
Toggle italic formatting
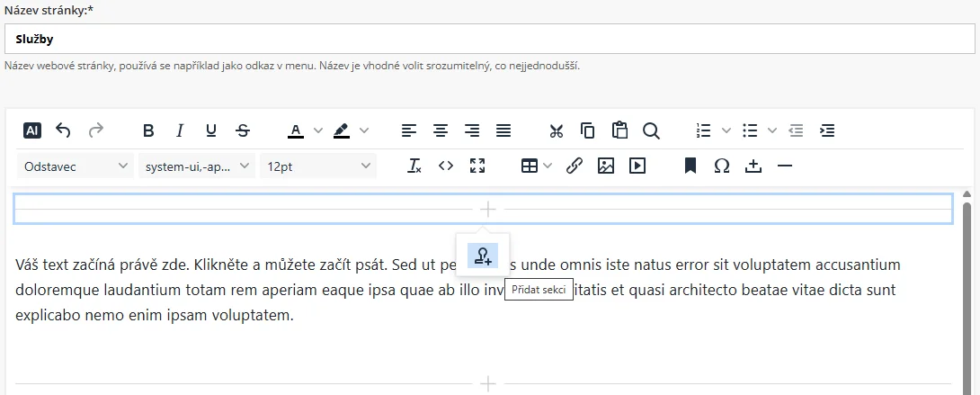click(180, 130)
